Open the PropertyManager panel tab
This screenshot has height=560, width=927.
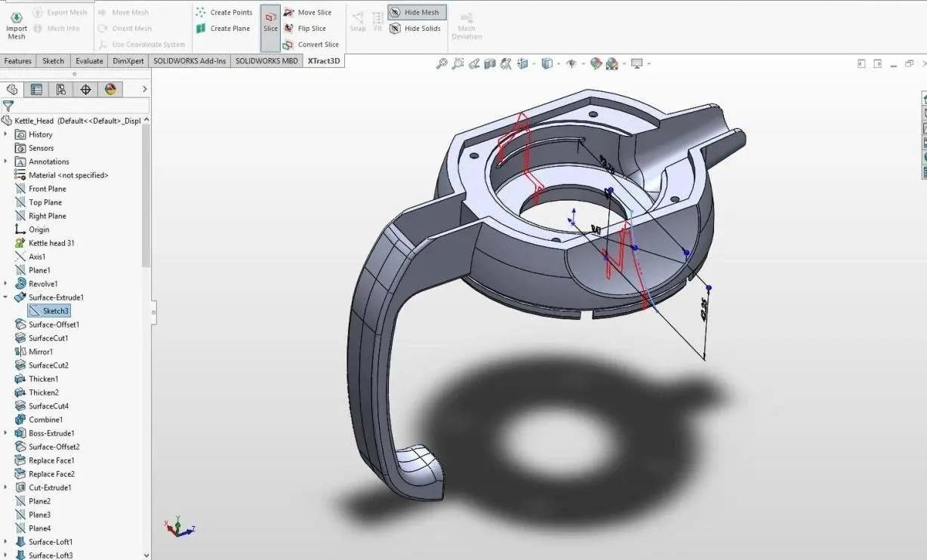(35, 90)
